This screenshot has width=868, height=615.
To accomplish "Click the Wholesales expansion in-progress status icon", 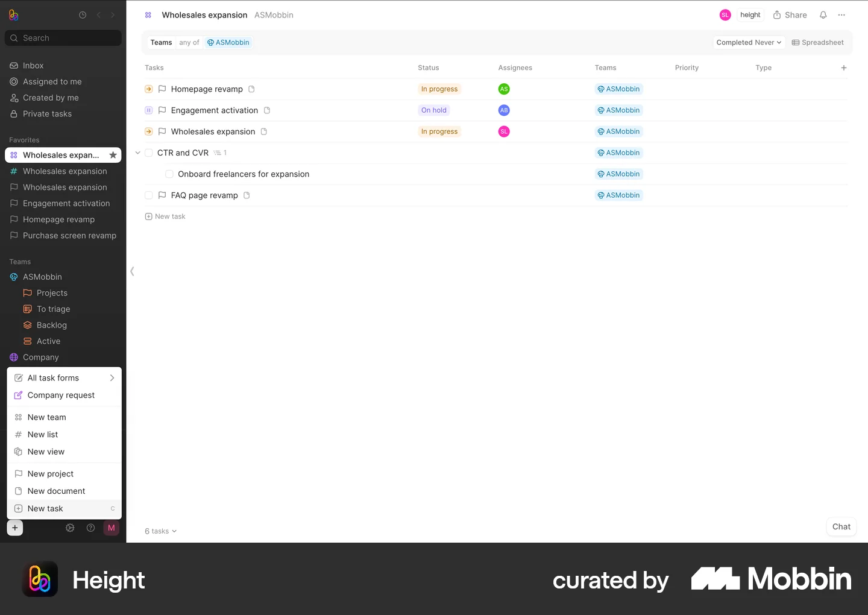I will coord(149,131).
